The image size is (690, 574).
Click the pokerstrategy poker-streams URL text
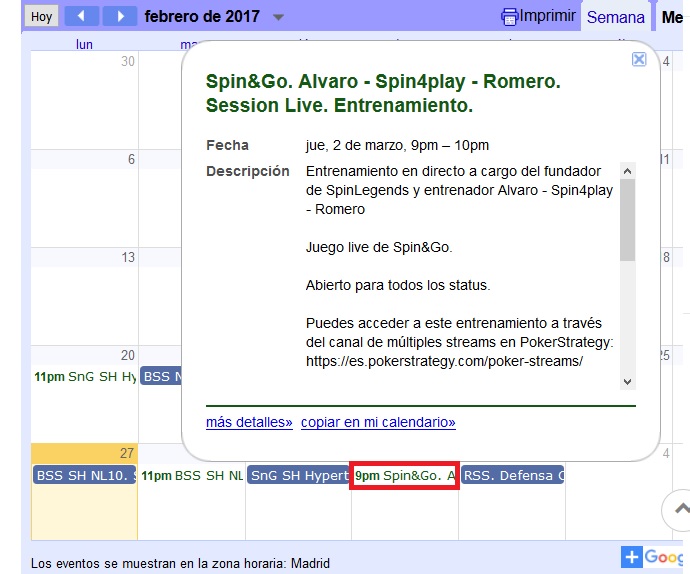pos(444,361)
